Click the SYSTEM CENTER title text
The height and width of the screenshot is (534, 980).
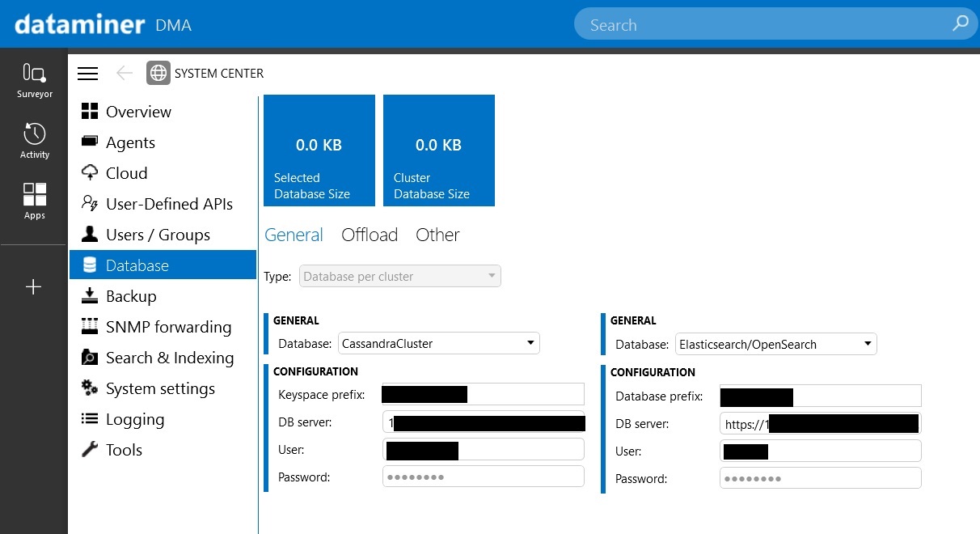click(219, 74)
